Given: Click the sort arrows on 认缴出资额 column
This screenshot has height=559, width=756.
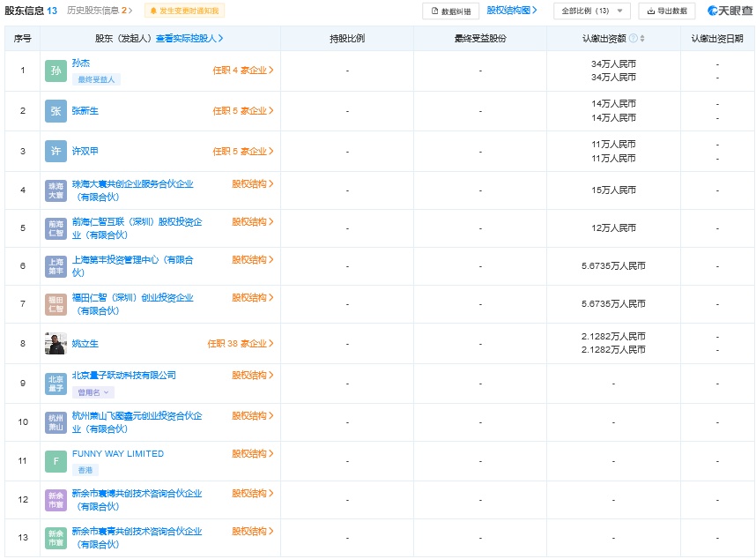Looking at the screenshot, I should [x=642, y=39].
